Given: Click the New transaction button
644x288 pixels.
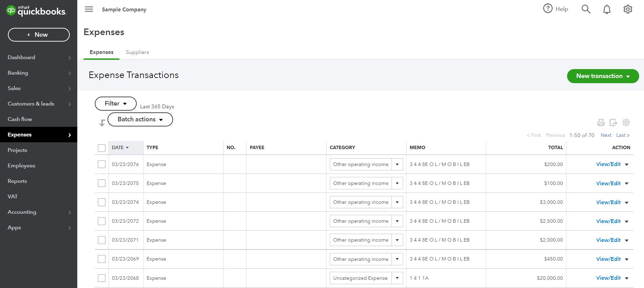Looking at the screenshot, I should tap(602, 76).
